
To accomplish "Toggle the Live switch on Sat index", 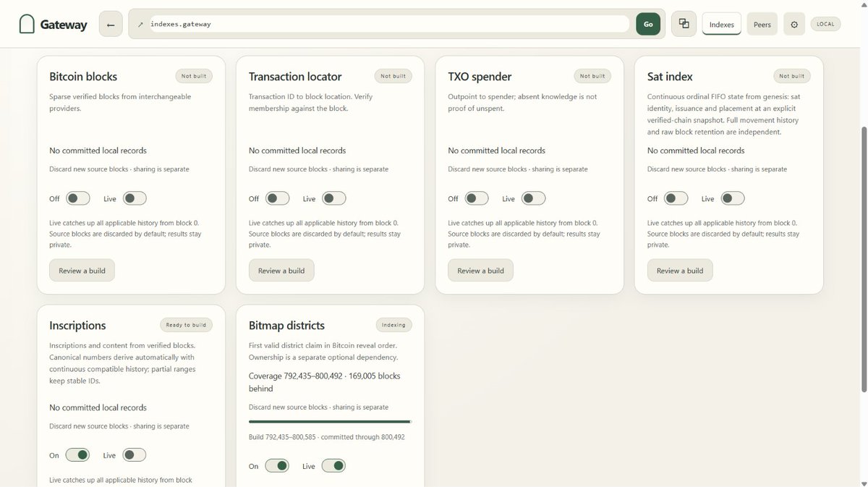I will point(733,198).
